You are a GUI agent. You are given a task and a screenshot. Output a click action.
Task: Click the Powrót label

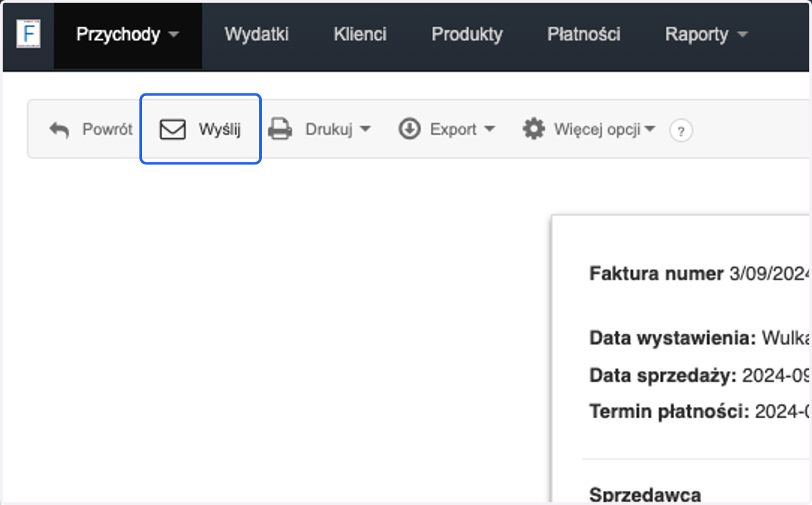[x=108, y=129]
